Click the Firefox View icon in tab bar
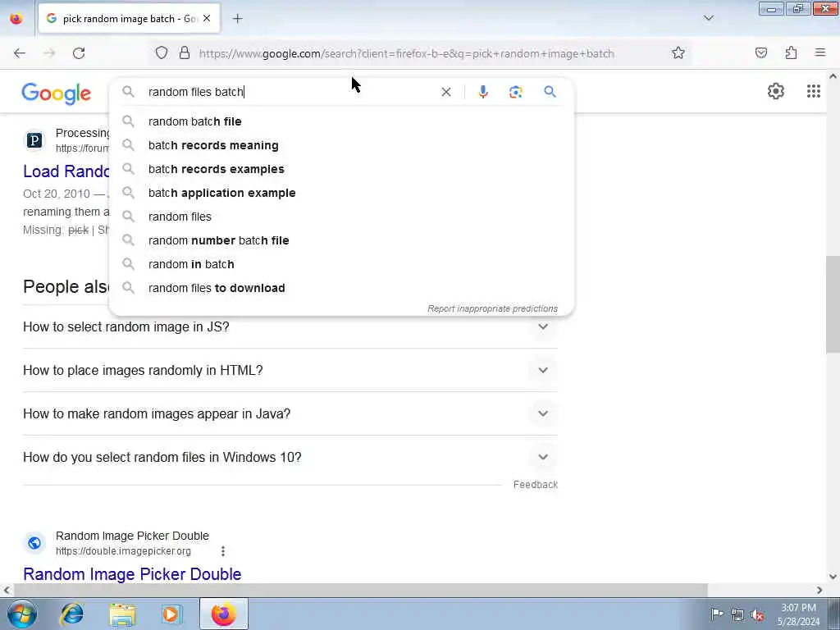This screenshot has height=630, width=840. click(x=16, y=19)
